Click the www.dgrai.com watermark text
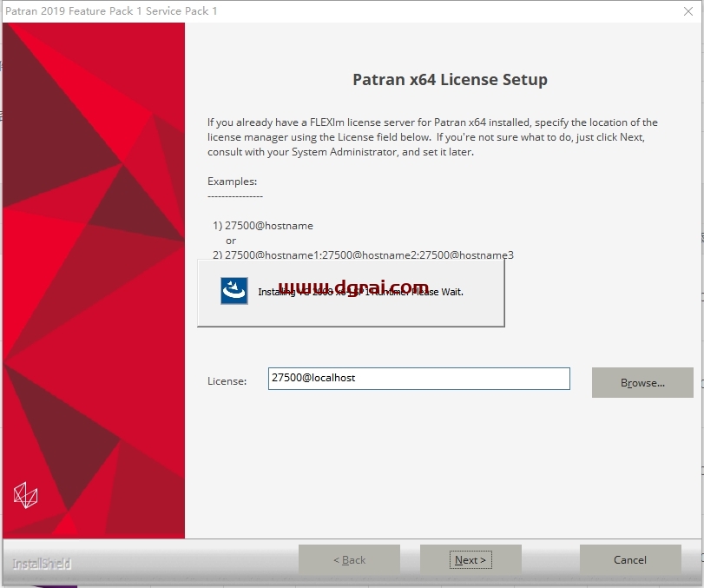 (x=353, y=287)
